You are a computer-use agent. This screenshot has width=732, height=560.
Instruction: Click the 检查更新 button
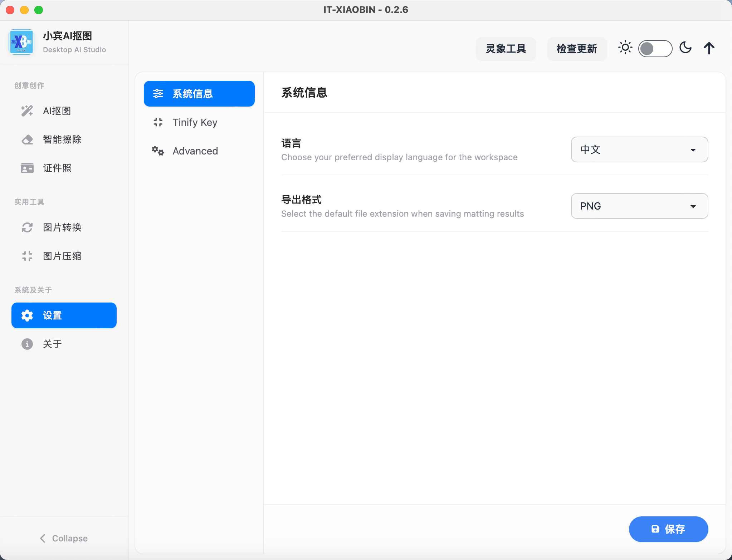577,49
